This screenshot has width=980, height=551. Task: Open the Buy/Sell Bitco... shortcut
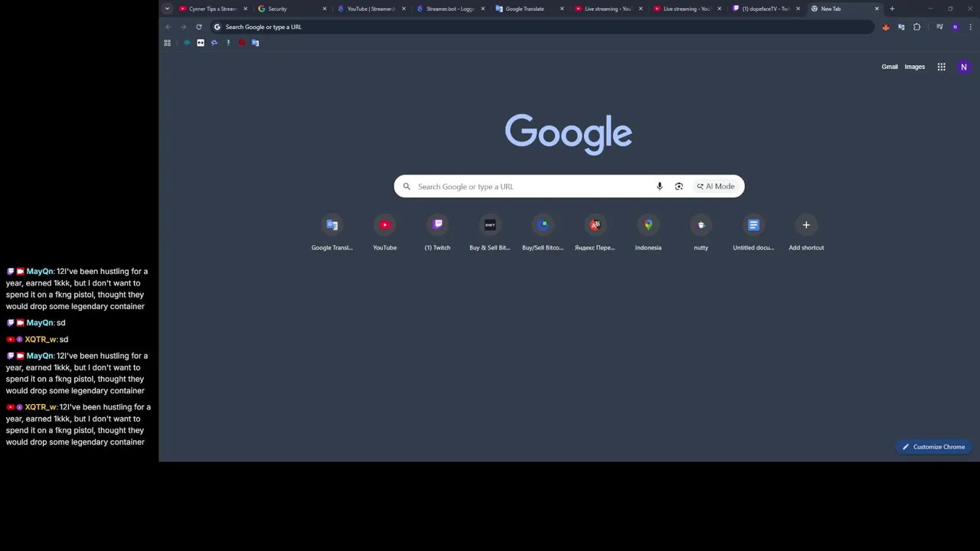pos(543,233)
